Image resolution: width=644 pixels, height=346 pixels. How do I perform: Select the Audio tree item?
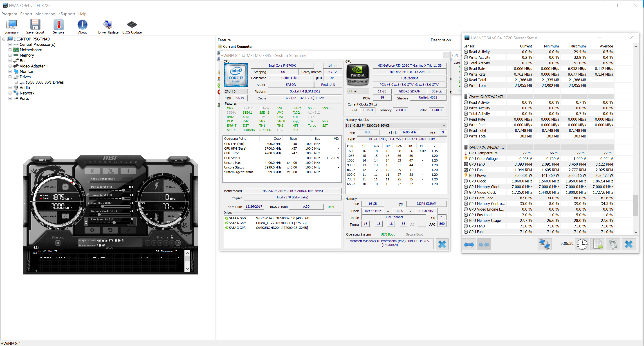[25, 88]
